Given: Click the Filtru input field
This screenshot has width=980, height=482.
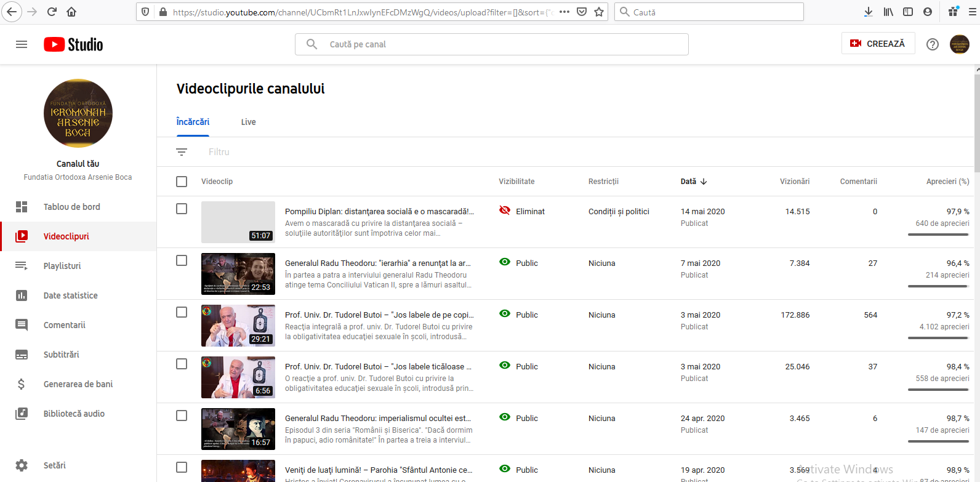Looking at the screenshot, I should [219, 152].
